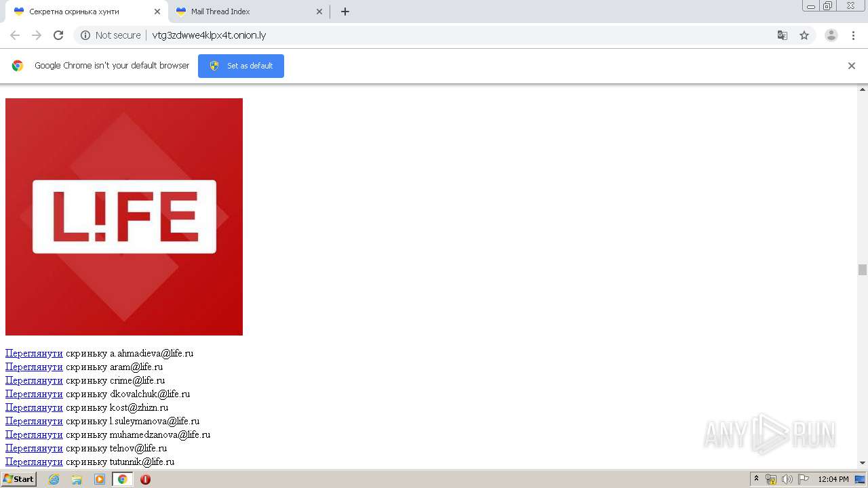Bookmark this page with the star icon
The image size is (868, 488).
click(x=804, y=35)
